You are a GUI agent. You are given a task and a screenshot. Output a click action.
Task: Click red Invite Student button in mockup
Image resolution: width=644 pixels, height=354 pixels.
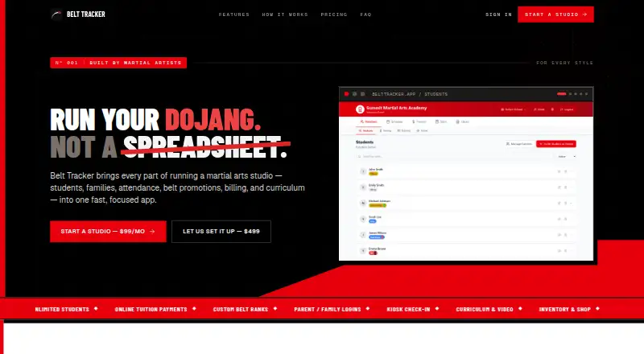tap(556, 144)
